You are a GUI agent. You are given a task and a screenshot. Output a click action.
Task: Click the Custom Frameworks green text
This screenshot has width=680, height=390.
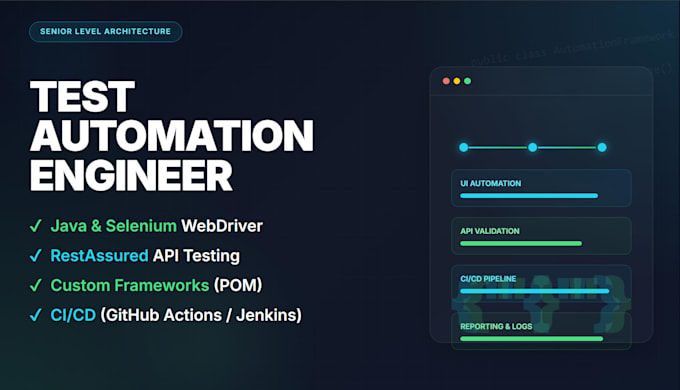click(x=130, y=285)
